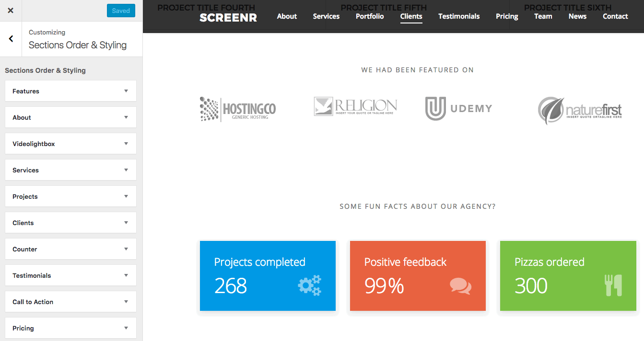Open Testimonials in the site navigation

(x=459, y=16)
